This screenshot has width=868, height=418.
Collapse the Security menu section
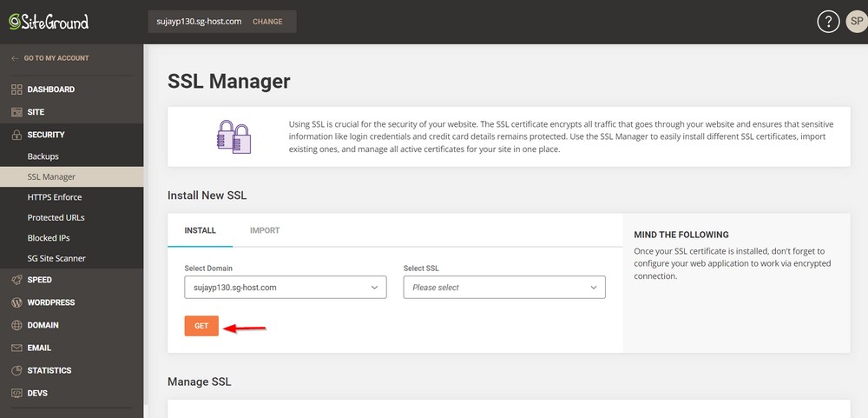tap(46, 135)
